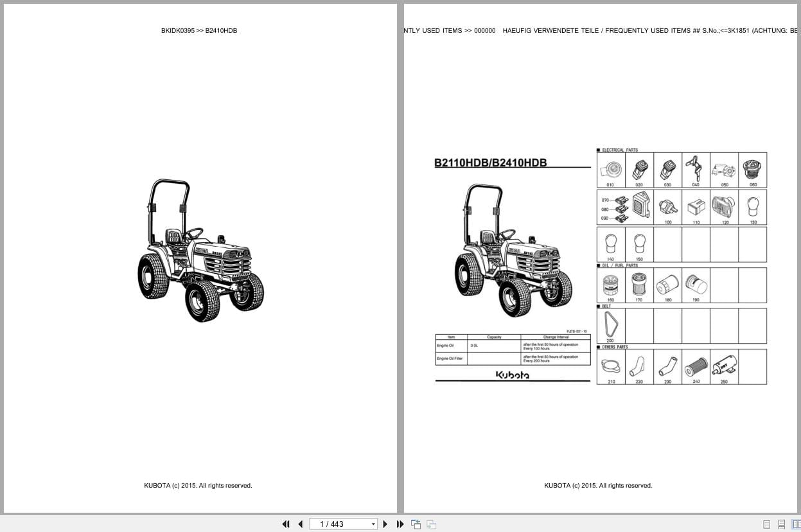This screenshot has height=532, width=801.
Task: Click filter element part 240 image
Action: click(696, 366)
